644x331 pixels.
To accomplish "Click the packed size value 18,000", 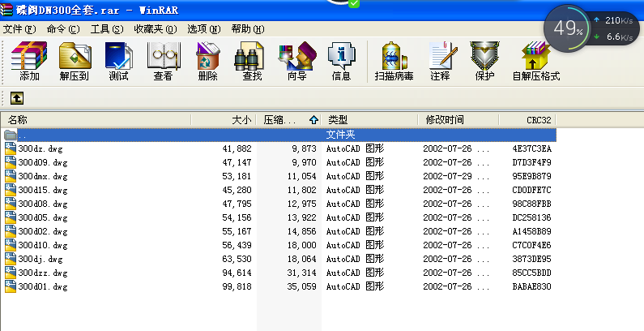I will 302,245.
